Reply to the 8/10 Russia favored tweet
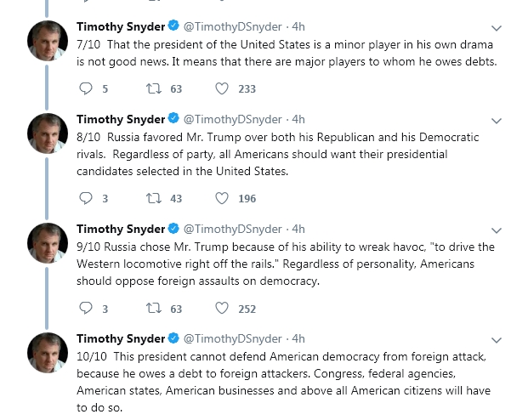 (85, 199)
